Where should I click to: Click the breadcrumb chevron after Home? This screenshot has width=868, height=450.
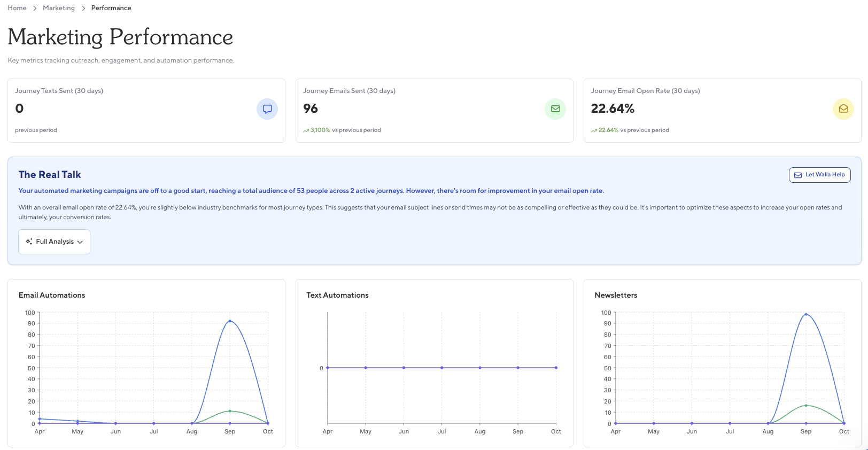[35, 9]
